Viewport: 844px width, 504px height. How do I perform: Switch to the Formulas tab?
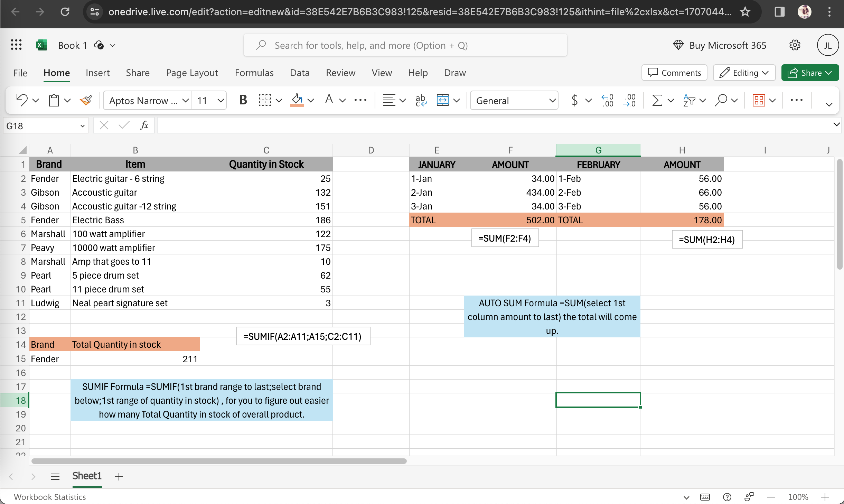coord(254,73)
